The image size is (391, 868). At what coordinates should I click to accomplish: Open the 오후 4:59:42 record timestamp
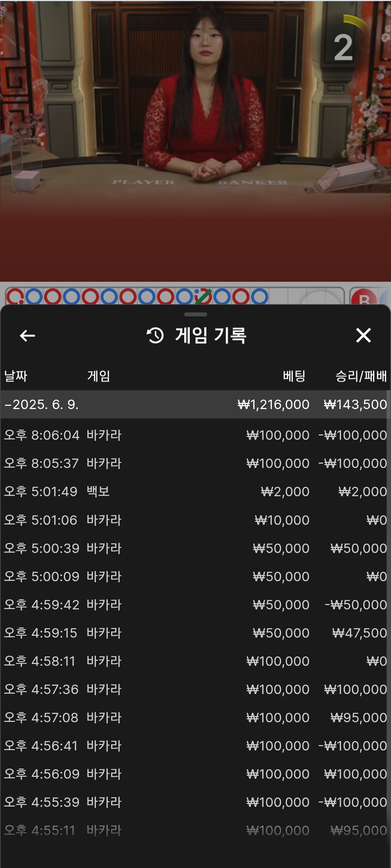(42, 605)
